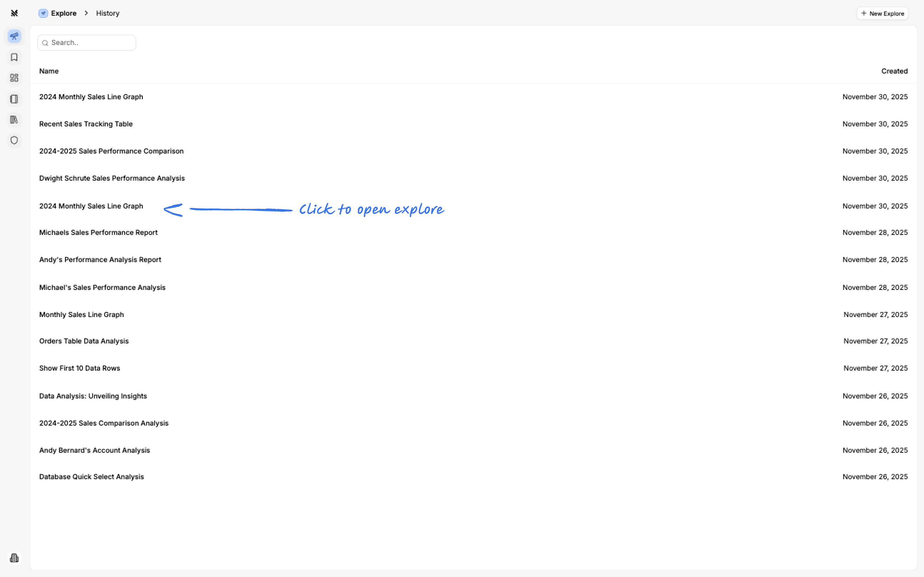This screenshot has height=577, width=924.
Task: Open the Recent Sales Tracking Table entry
Action: coord(86,124)
